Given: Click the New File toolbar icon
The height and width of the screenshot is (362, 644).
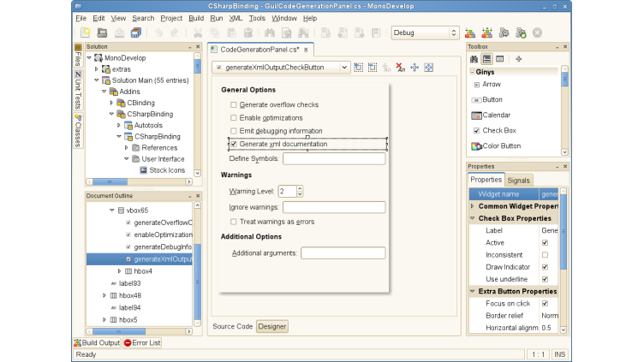Looking at the screenshot, I should point(86,33).
